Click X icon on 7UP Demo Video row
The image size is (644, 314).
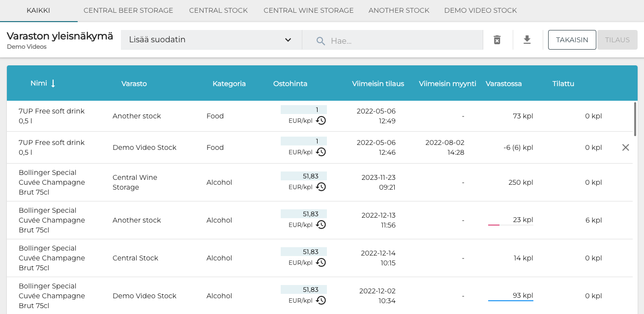(x=625, y=147)
